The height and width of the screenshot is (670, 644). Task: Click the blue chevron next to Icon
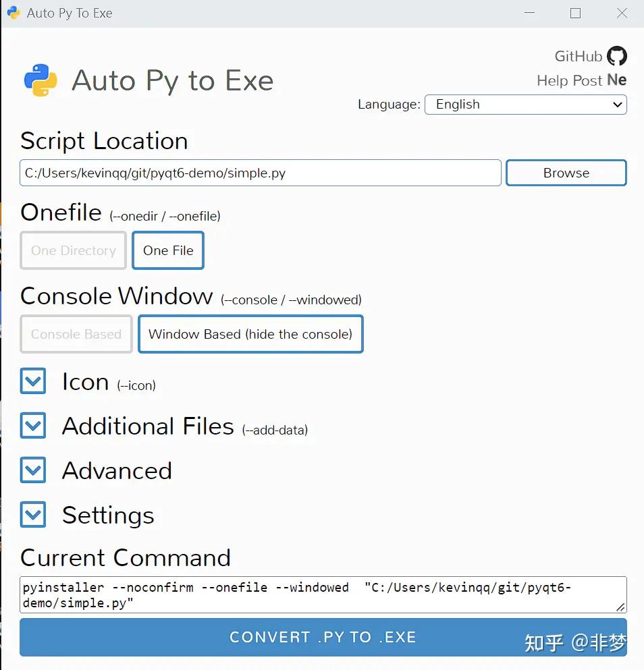pos(33,381)
